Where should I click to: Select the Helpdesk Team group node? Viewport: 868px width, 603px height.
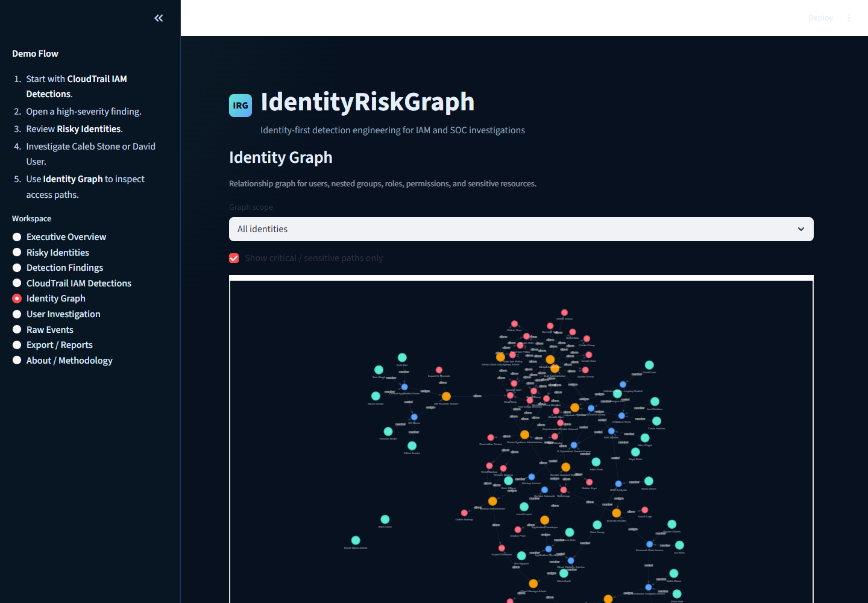(621, 415)
